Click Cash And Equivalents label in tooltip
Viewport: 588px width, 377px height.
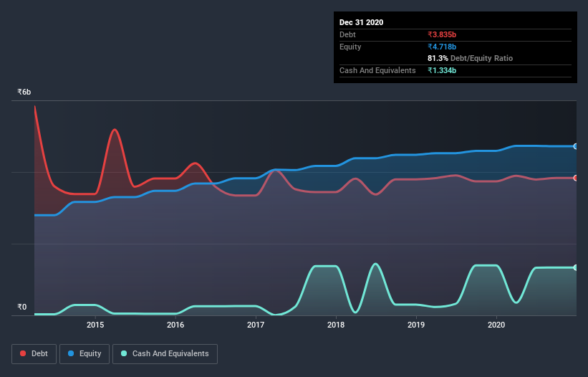point(377,70)
